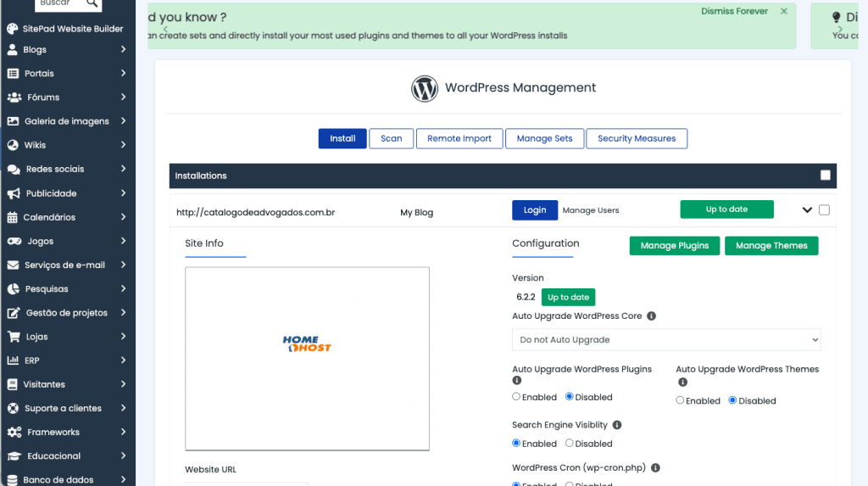This screenshot has height=486, width=868.
Task: Expand the Lojas category arrow
Action: click(123, 337)
